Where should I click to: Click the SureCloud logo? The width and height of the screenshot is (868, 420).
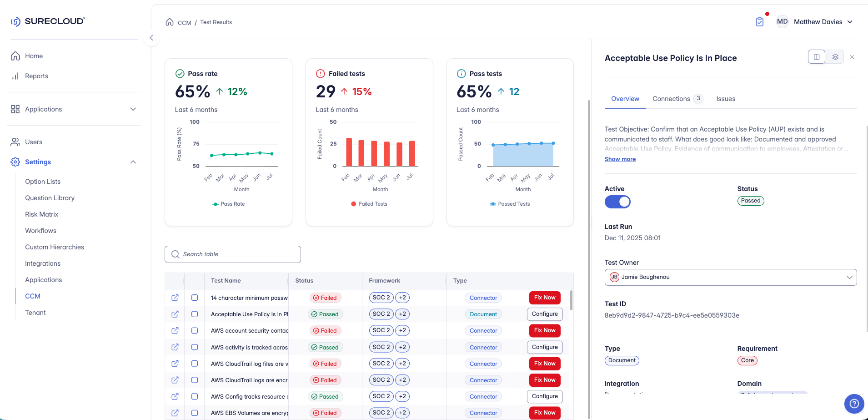[x=48, y=21]
